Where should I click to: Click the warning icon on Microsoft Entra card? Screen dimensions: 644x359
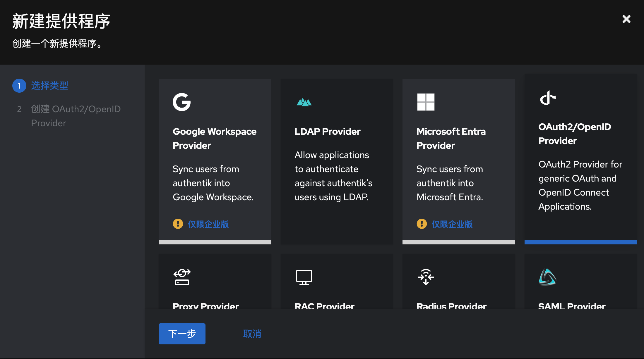(421, 224)
